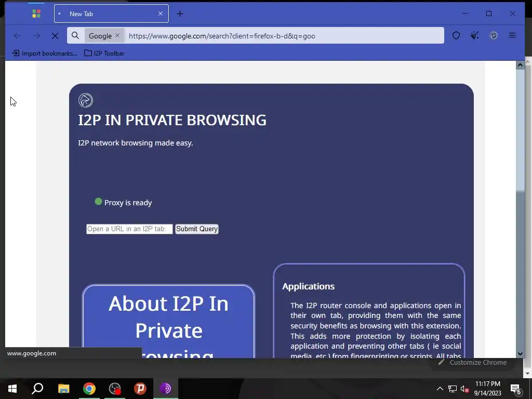Click the address bar URL text
The image size is (532, 399).
(222, 36)
